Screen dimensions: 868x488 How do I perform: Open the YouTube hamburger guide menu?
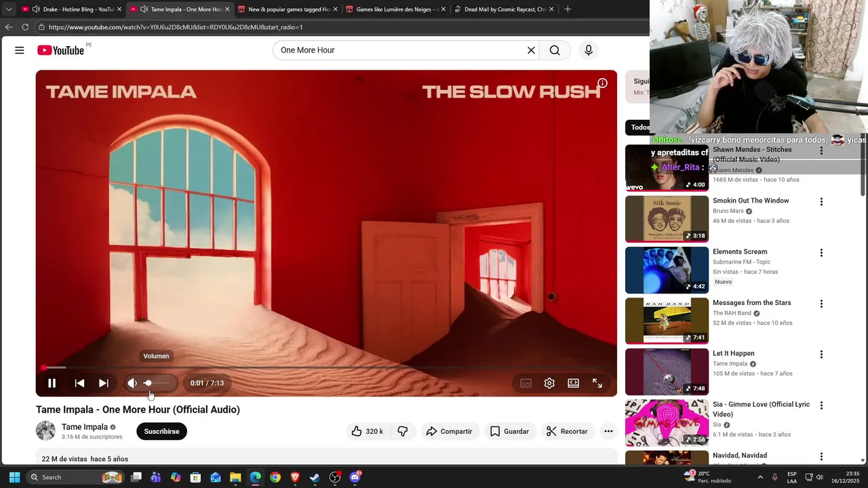tap(20, 50)
